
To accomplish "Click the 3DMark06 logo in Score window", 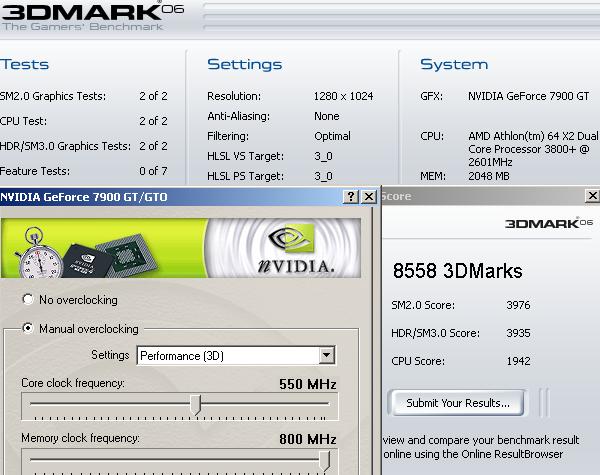I will [x=549, y=223].
